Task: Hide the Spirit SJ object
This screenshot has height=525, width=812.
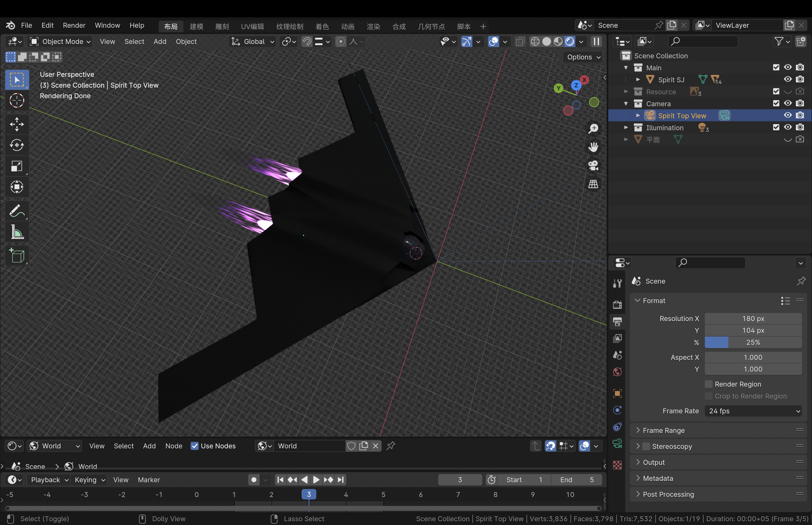Action: (x=788, y=79)
